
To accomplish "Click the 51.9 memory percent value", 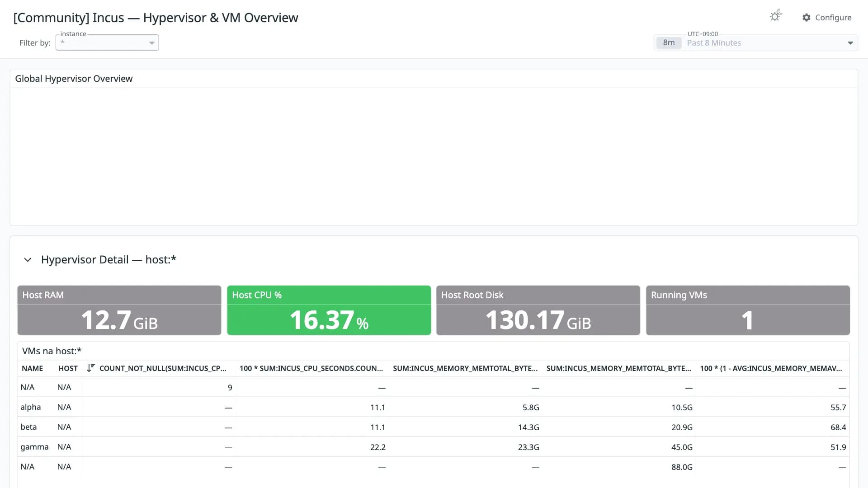I will coord(838,447).
